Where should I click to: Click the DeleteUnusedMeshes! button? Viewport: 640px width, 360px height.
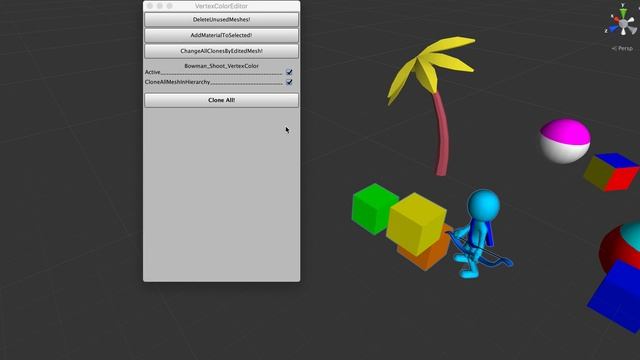tap(221, 20)
